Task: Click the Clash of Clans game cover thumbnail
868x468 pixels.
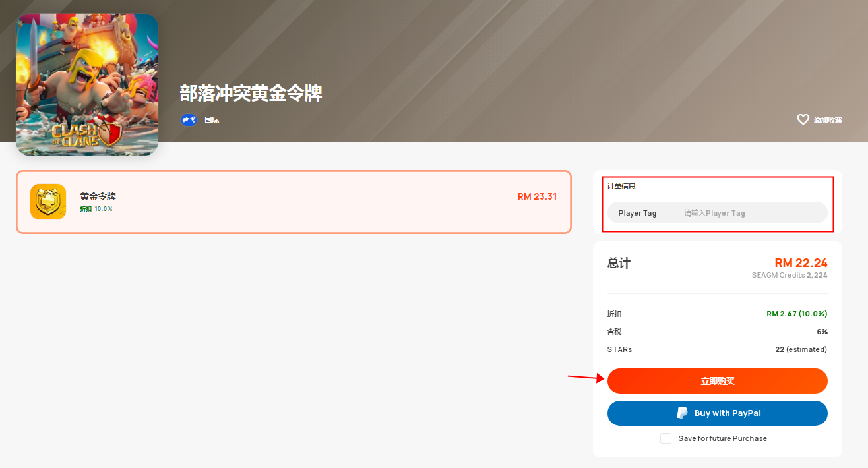Action: coord(87,85)
